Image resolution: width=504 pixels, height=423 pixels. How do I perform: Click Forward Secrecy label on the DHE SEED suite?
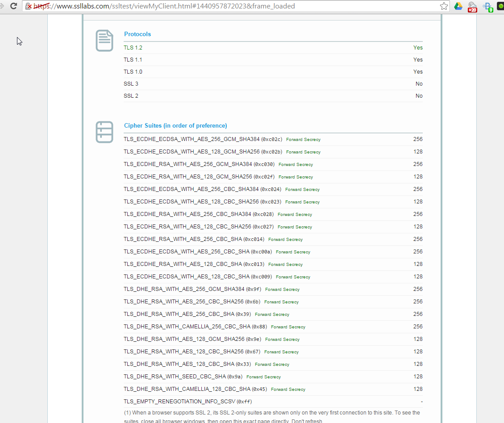coord(263,377)
